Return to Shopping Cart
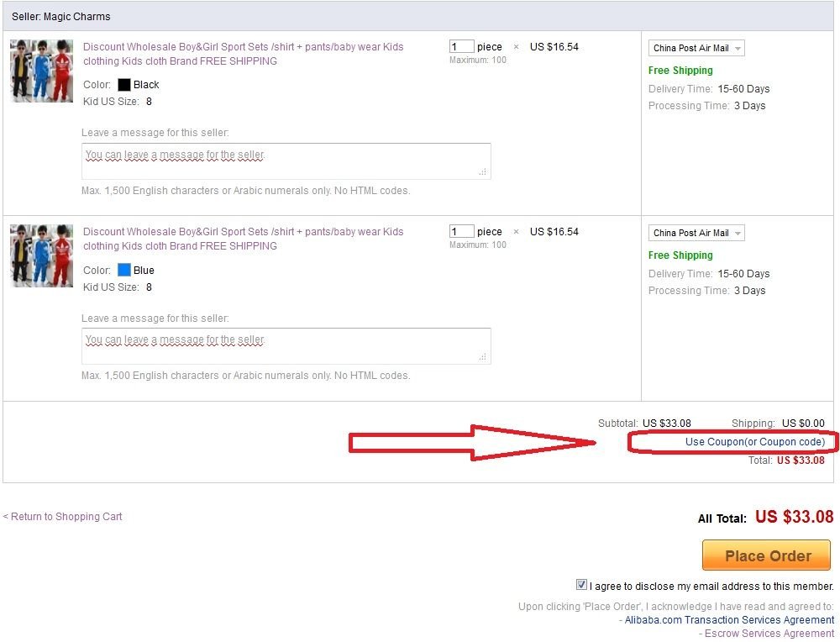Viewport: 840px width, 642px height. coord(64,517)
